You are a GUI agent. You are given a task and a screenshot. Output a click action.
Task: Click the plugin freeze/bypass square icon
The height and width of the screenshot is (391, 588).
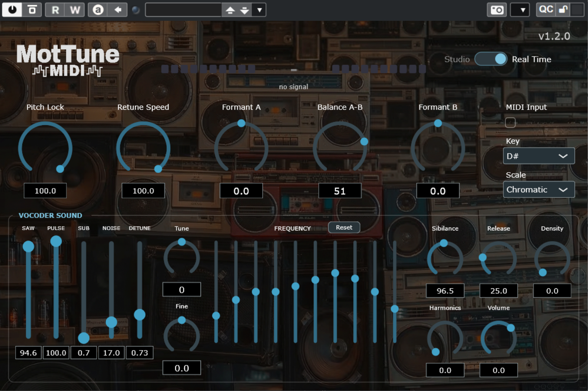[32, 10]
